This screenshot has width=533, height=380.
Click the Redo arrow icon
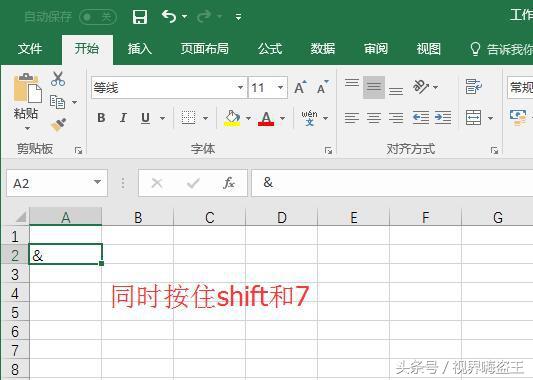pyautogui.click(x=204, y=16)
